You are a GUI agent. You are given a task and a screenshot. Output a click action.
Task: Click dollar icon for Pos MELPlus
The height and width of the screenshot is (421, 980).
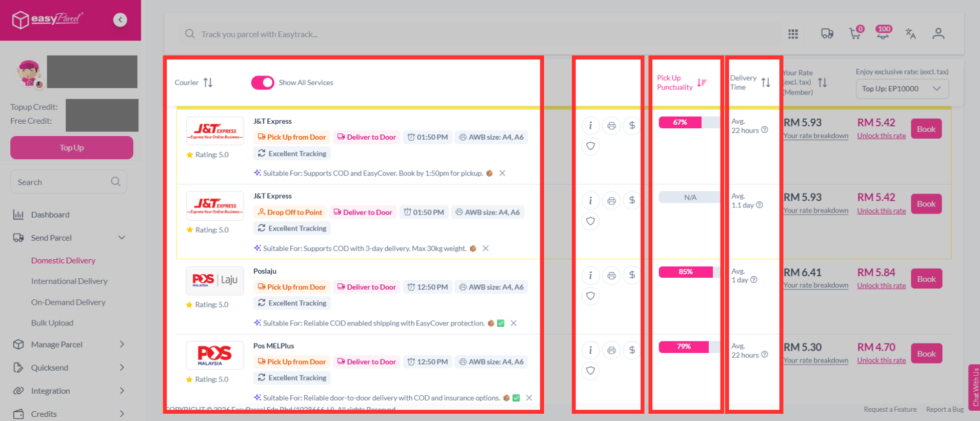pos(632,350)
